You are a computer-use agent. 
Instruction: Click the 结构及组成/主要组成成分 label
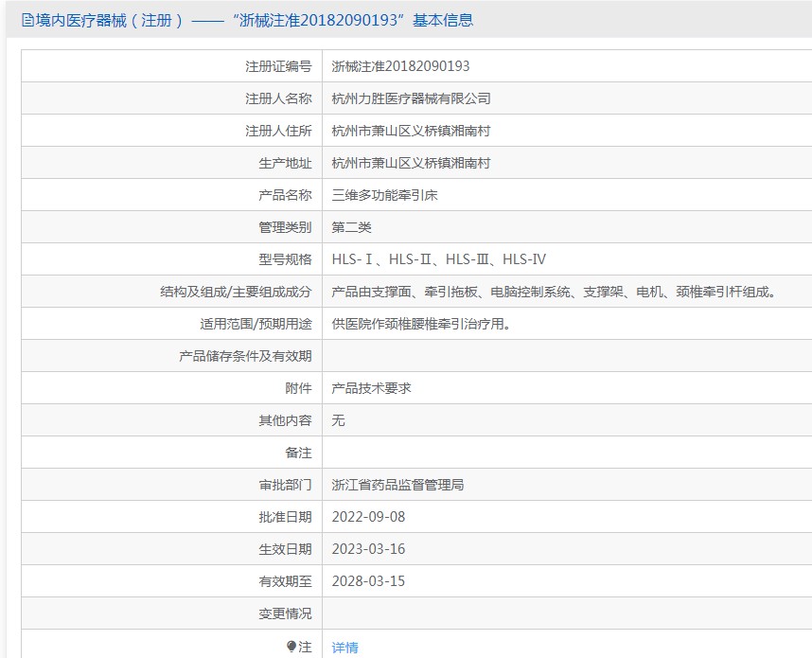[x=237, y=292]
